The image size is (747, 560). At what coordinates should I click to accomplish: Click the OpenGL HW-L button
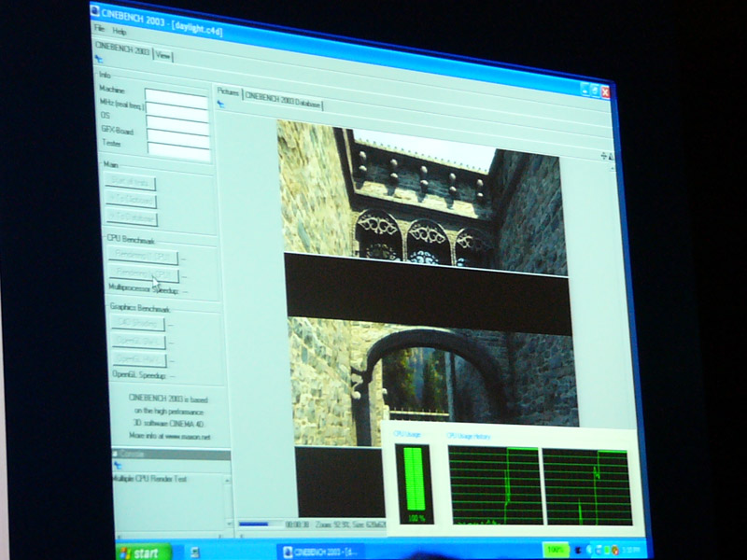tap(140, 359)
